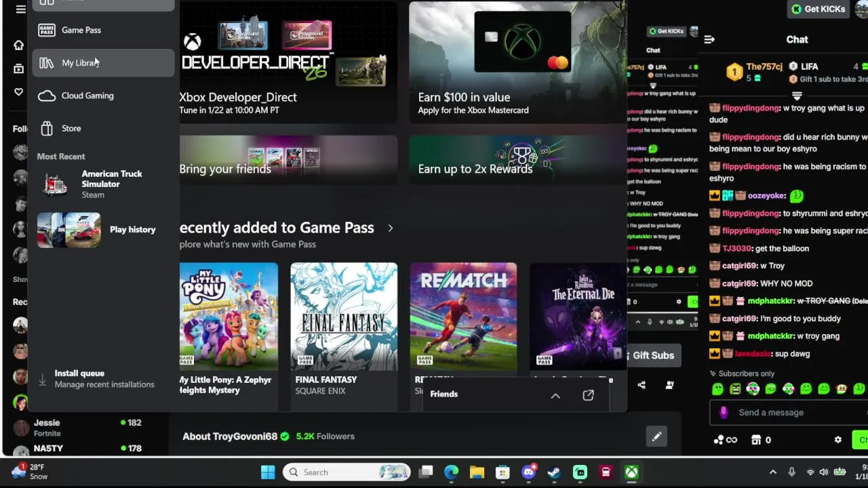This screenshot has height=488, width=868.
Task: Open Play history
Action: click(x=103, y=230)
